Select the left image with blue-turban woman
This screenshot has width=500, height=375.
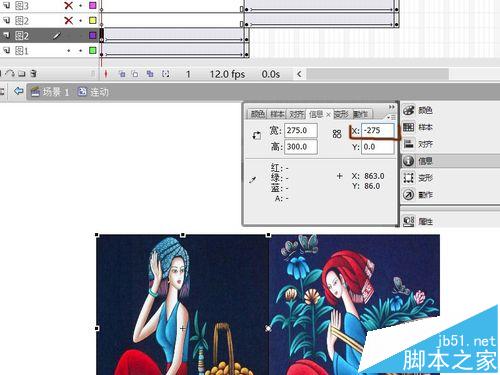coord(183,305)
